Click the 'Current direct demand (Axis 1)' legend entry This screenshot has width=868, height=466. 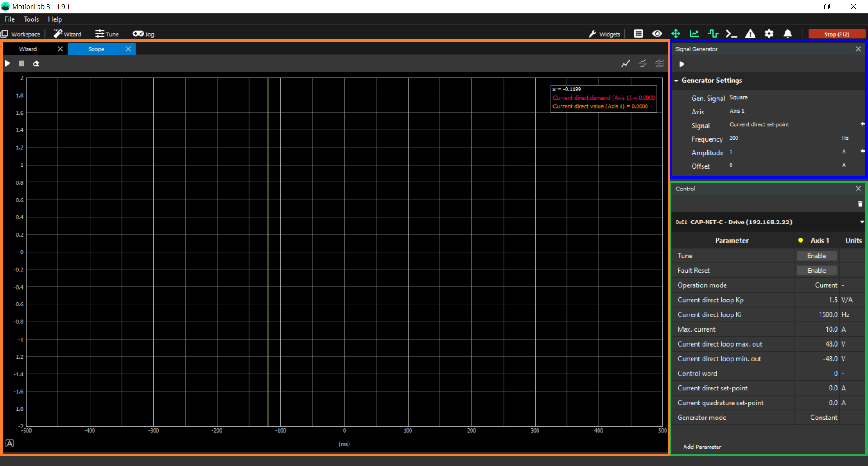(x=604, y=98)
